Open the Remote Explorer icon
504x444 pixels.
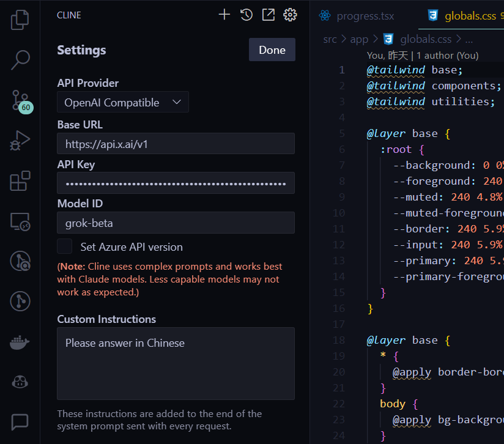(20, 221)
